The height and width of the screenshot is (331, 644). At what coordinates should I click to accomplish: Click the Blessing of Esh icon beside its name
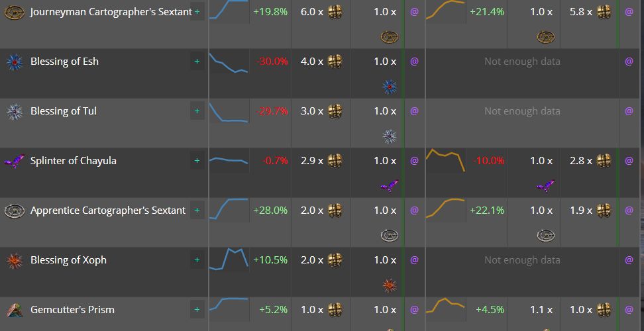(x=15, y=62)
